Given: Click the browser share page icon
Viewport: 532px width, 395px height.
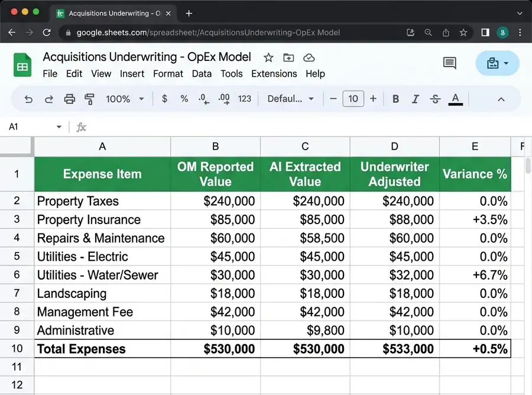Looking at the screenshot, I should 446,33.
